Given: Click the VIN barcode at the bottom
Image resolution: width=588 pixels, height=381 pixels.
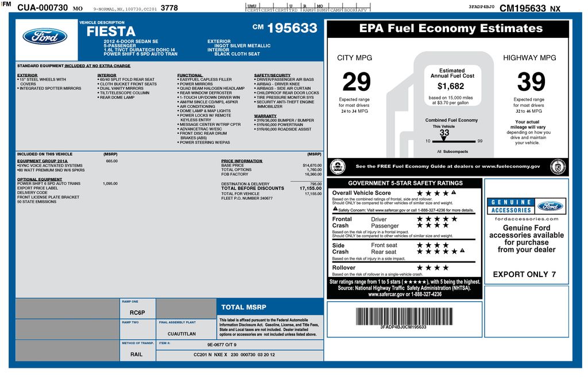Looking at the screenshot, I should [403, 315].
